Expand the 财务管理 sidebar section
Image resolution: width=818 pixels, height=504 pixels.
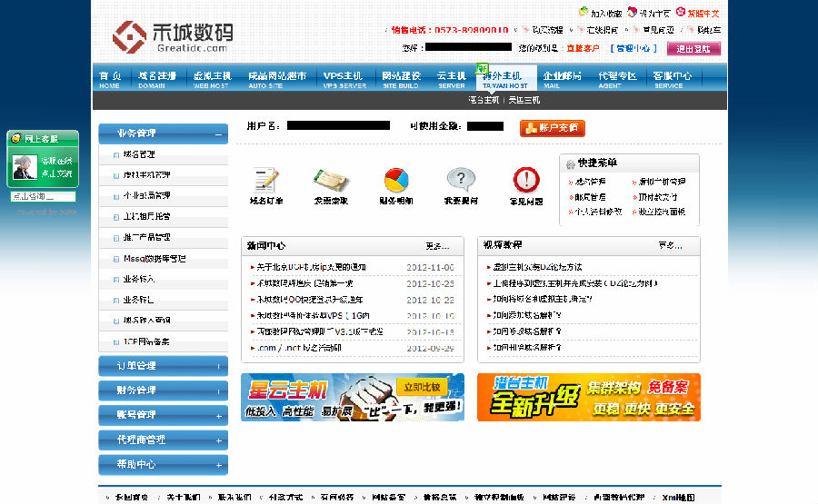point(218,390)
